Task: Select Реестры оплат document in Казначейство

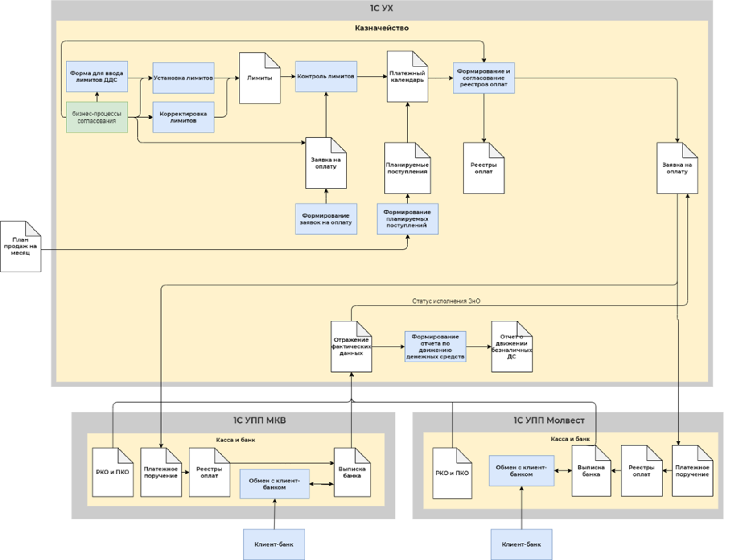Action: pyautogui.click(x=484, y=168)
